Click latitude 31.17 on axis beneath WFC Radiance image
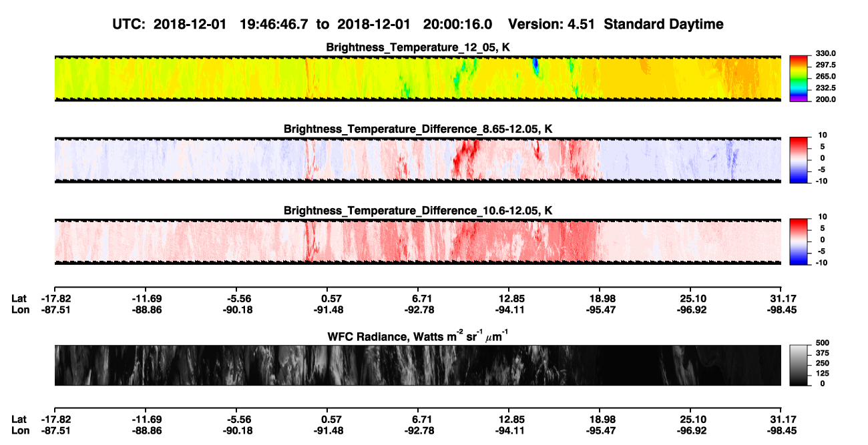 [782, 419]
